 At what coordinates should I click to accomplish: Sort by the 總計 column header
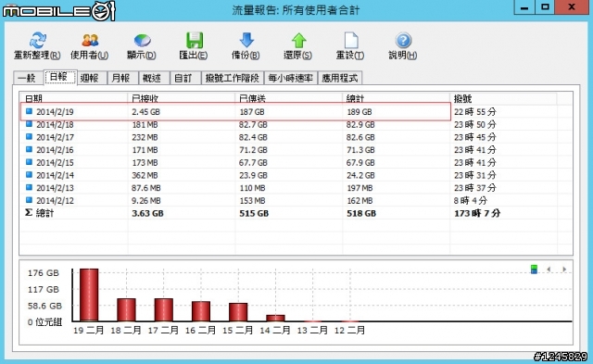396,98
